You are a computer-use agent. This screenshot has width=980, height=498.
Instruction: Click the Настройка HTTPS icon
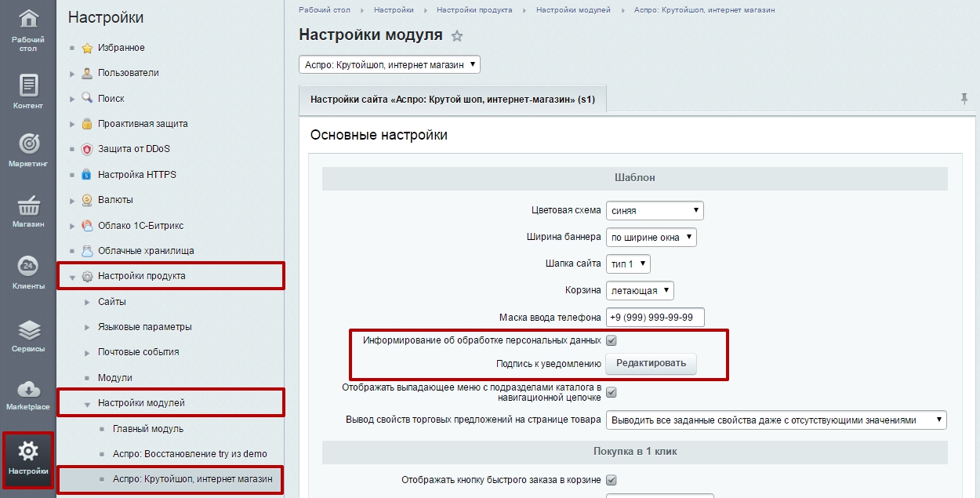87,174
